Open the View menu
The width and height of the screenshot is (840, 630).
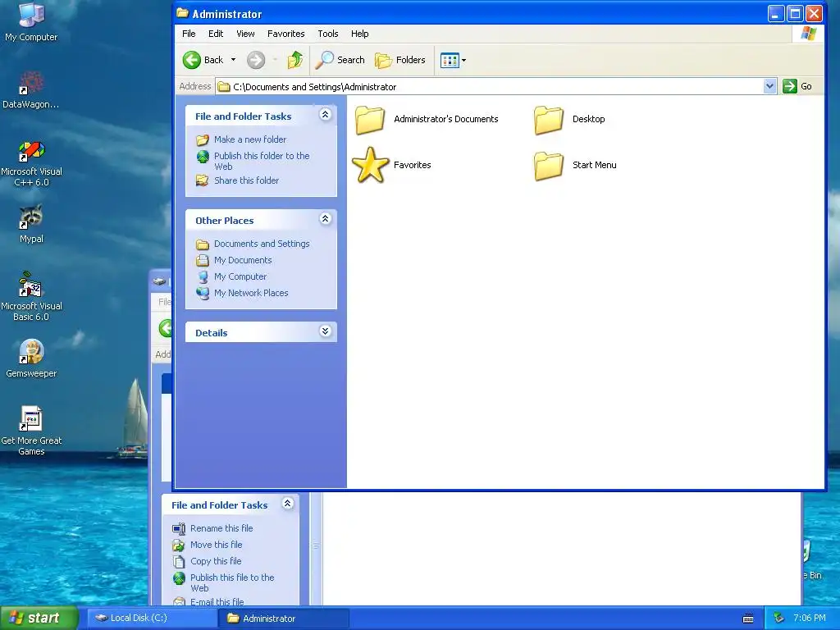245,33
